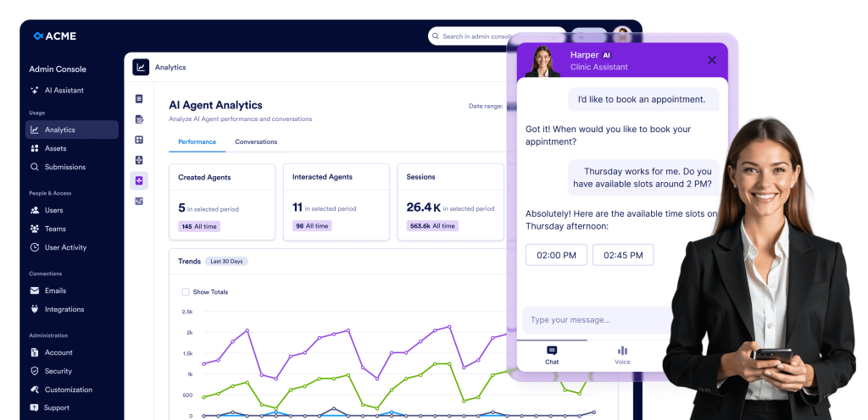The image size is (868, 420).
Task: Click the table grid icon in icon rail
Action: pyautogui.click(x=139, y=140)
